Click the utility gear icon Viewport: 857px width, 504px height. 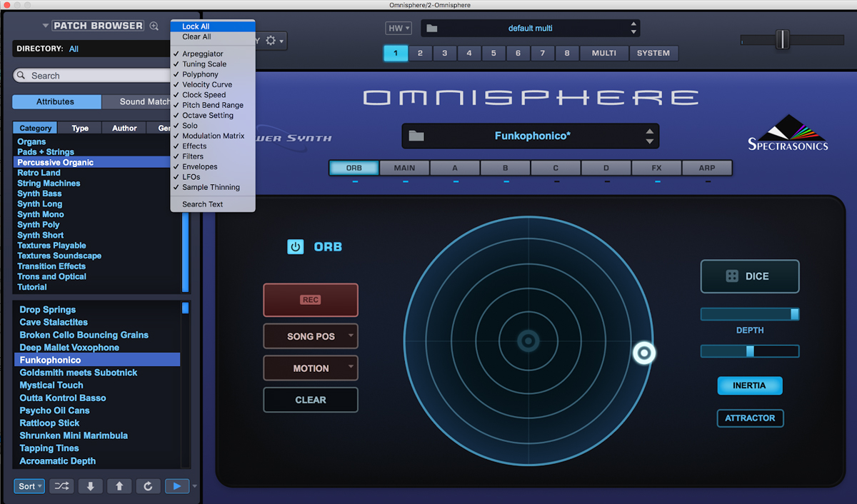[271, 41]
